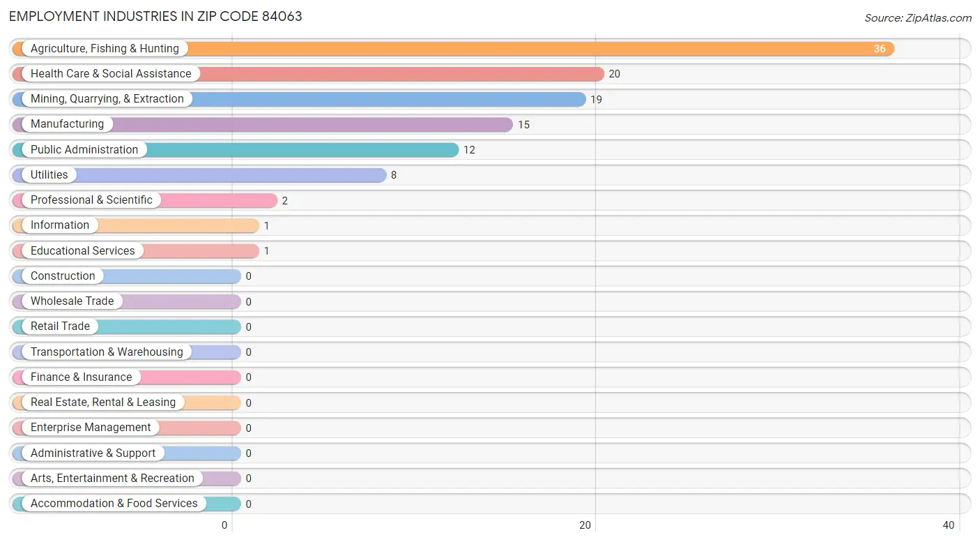Click the Public Administration label
This screenshot has width=980, height=542.
point(84,149)
